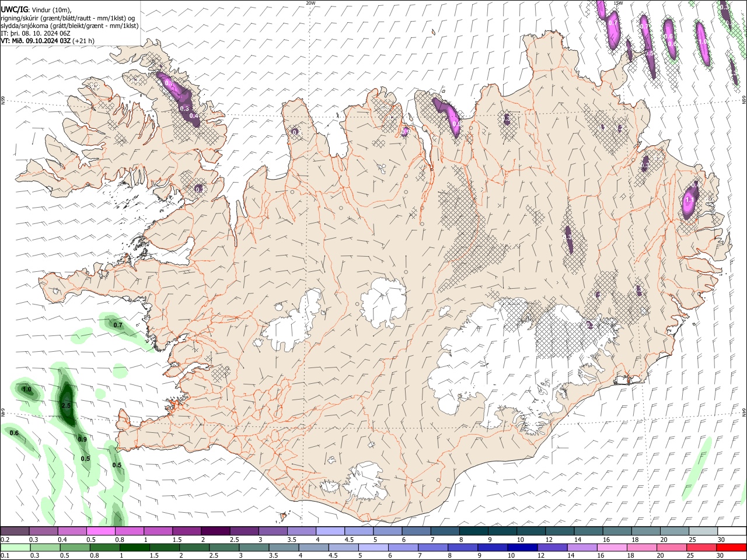Click the 1.1 snow label on the east coast
The width and height of the screenshot is (747, 560).
pos(689,199)
